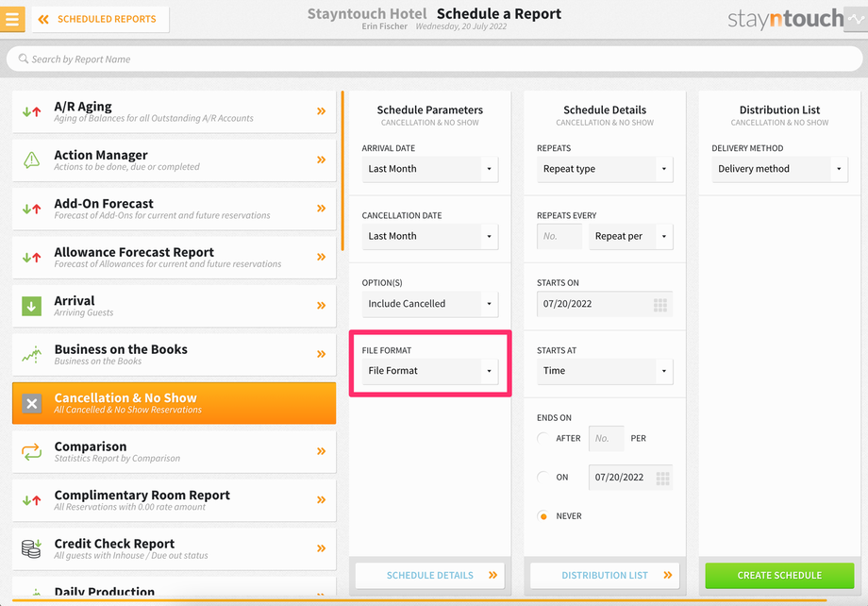Image resolution: width=868 pixels, height=606 pixels.
Task: Open calendar picker for Ends On date
Action: 662,478
